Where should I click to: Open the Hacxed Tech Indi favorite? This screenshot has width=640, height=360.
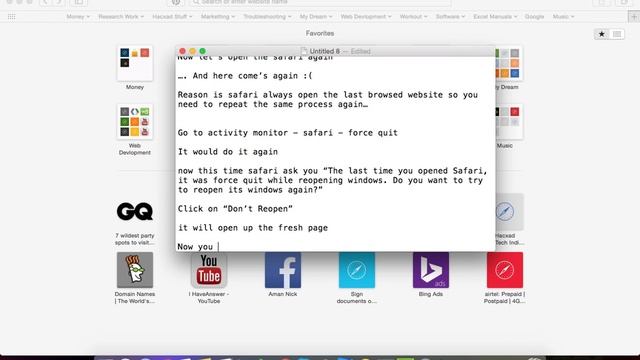point(509,211)
